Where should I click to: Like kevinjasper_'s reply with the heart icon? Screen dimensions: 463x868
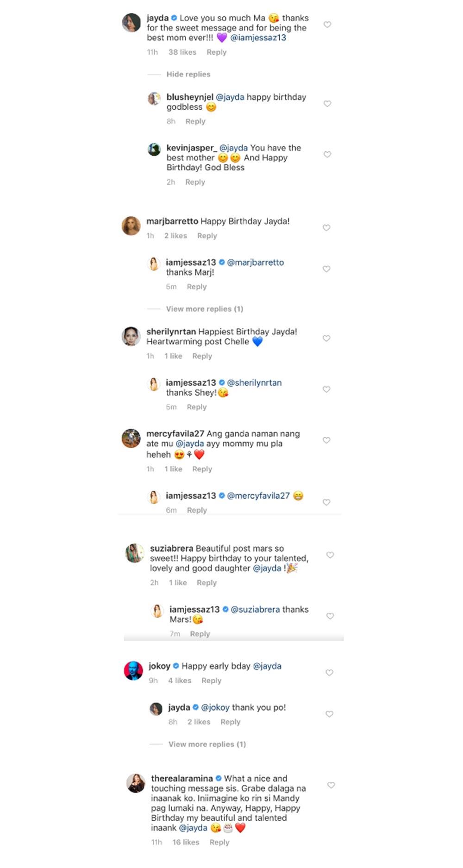pyautogui.click(x=327, y=154)
